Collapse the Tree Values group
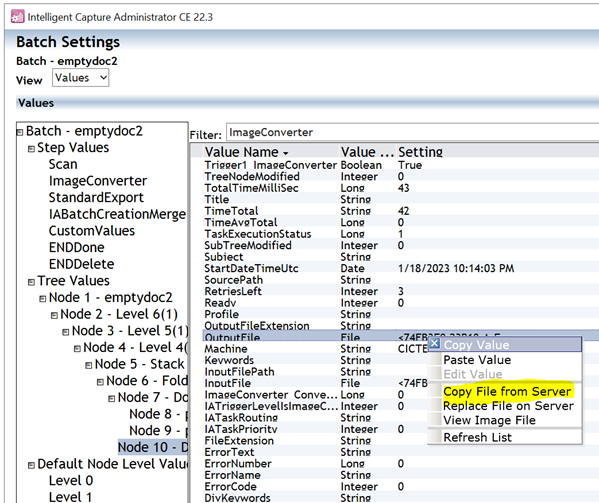 (x=31, y=282)
